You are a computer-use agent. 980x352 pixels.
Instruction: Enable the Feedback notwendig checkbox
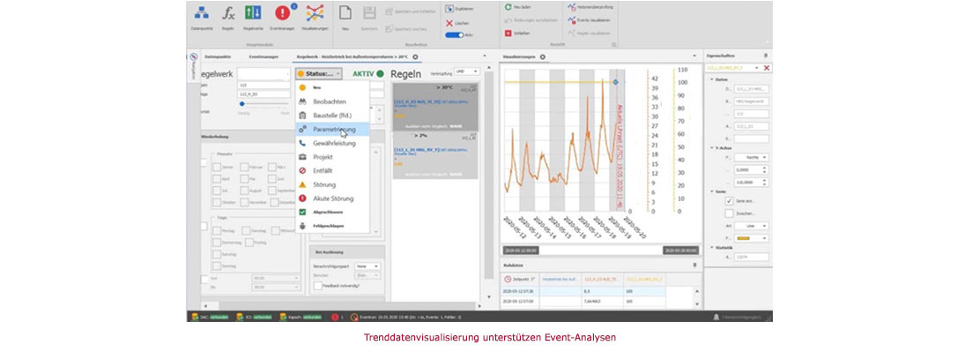coord(317,285)
